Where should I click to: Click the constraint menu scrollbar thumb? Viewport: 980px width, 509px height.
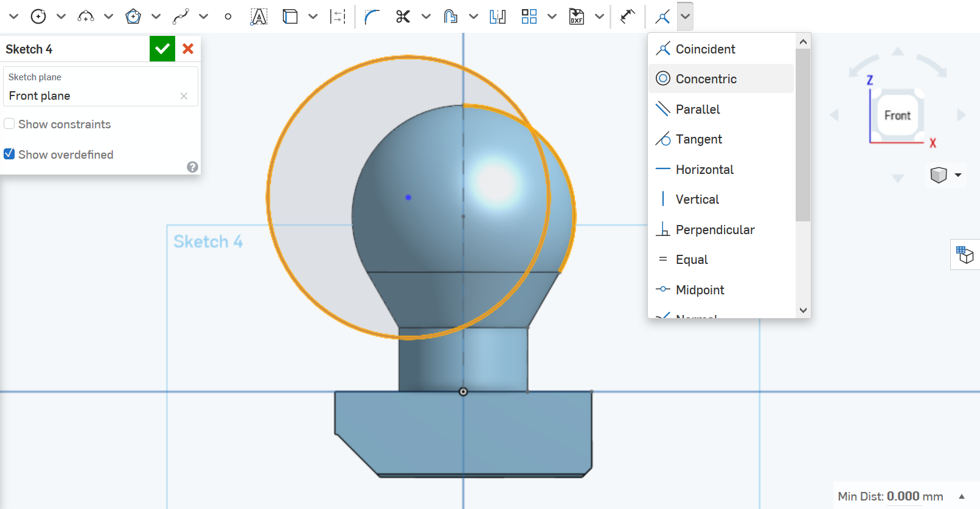(x=803, y=135)
